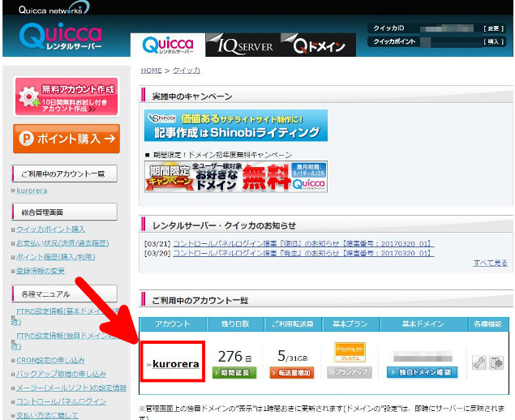515x420 pixels.
Task: Open お支払い状況(決済/過去履歴) link
Action: click(x=62, y=243)
